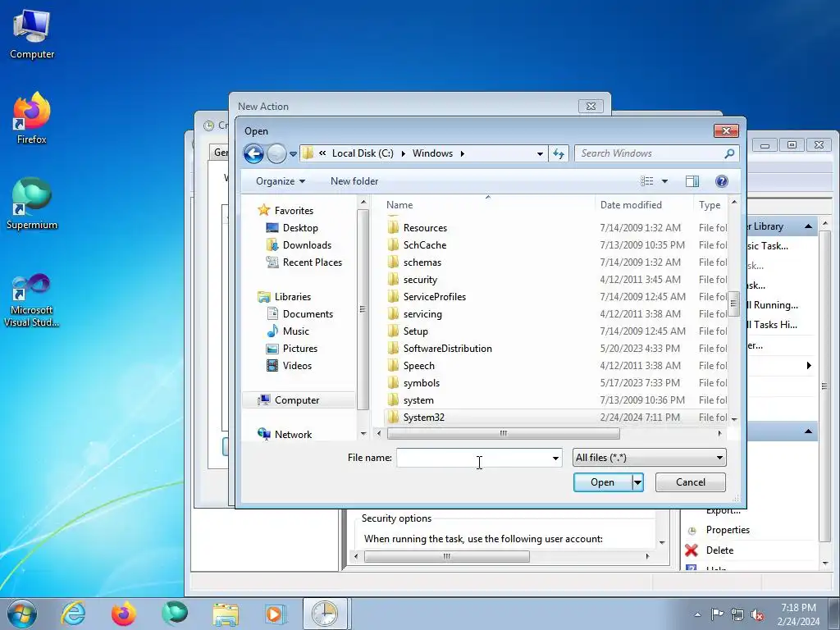
Task: Click Delete in Task Scheduler Actions pane
Action: [x=719, y=550]
